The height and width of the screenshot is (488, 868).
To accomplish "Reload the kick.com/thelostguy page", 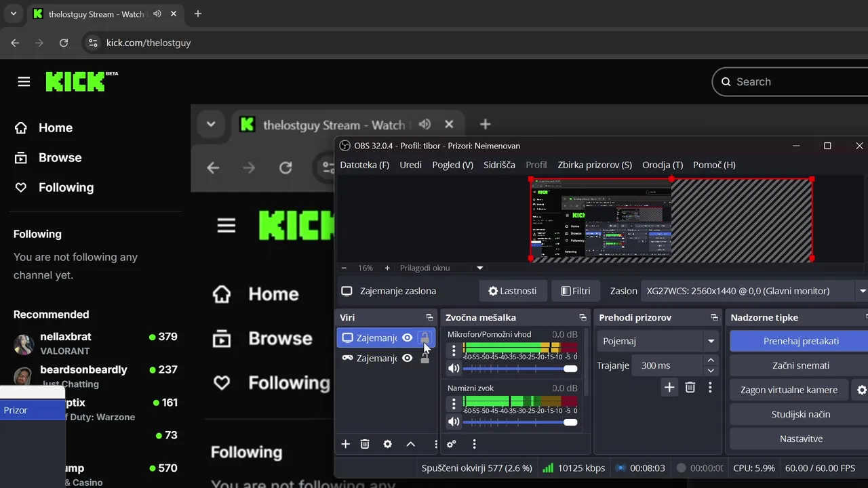I will click(64, 43).
